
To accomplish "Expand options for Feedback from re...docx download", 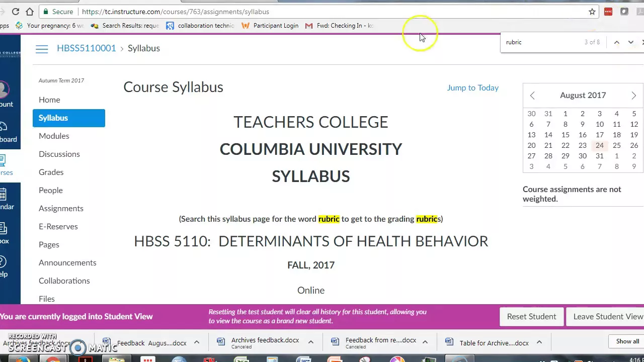I will [x=425, y=342].
